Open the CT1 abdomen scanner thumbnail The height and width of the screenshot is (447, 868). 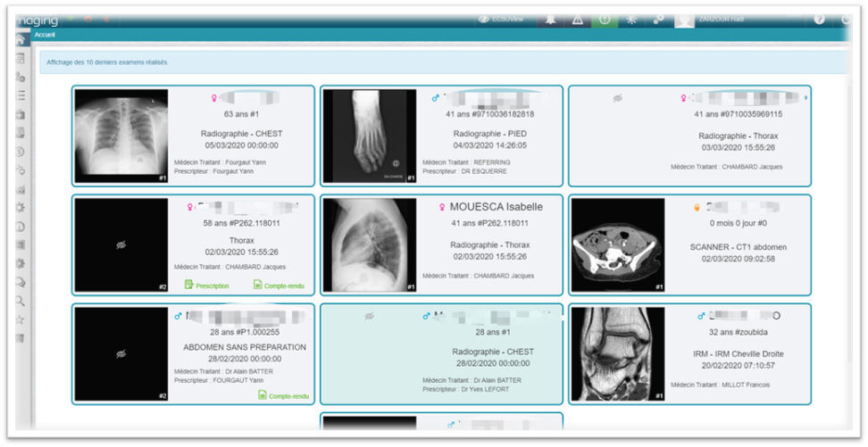[618, 244]
